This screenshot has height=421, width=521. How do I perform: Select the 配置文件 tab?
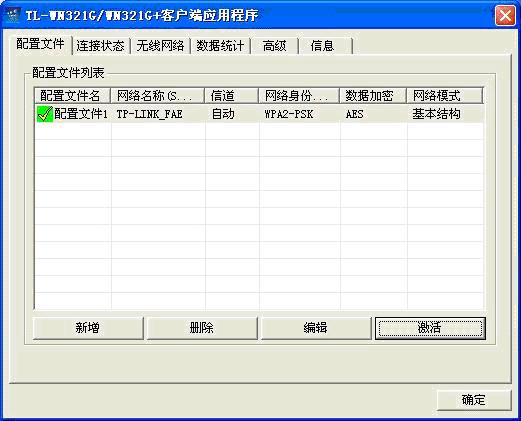[x=40, y=44]
